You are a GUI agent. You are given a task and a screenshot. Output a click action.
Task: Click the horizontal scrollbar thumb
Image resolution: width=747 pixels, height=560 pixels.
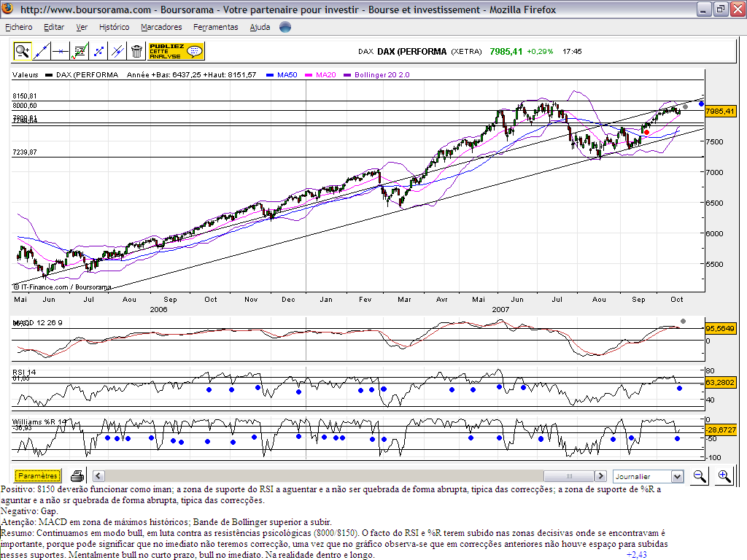click(569, 475)
